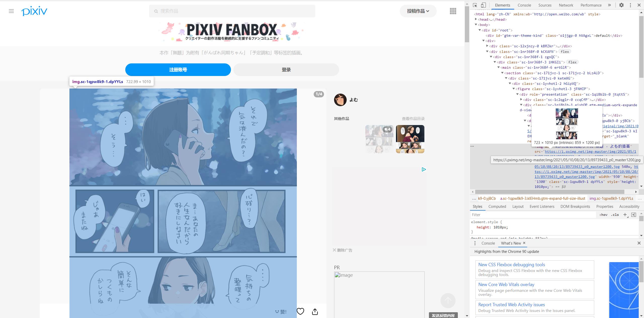Click the artist avatar for よむ
Viewport: 644px width, 318px height.
point(340,100)
